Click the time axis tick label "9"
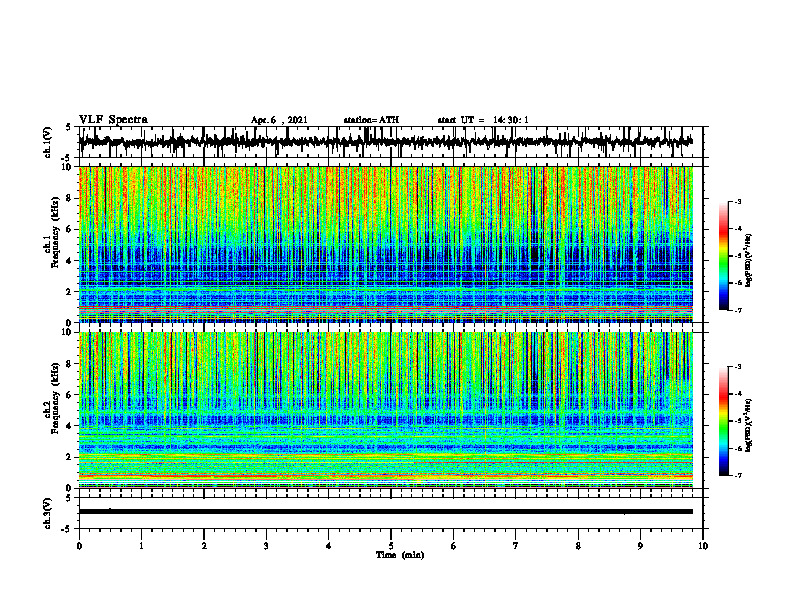The height and width of the screenshot is (612, 792). pyautogui.click(x=640, y=546)
